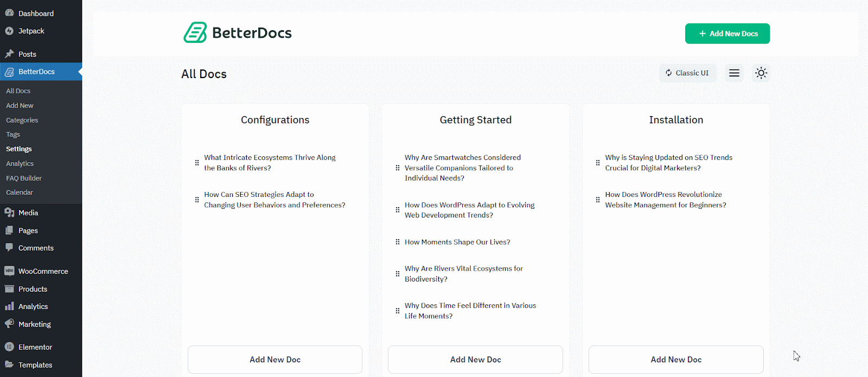This screenshot has height=377, width=868.
Task: Open 'How Moments Shape Our Lives?' doc
Action: coord(457,242)
